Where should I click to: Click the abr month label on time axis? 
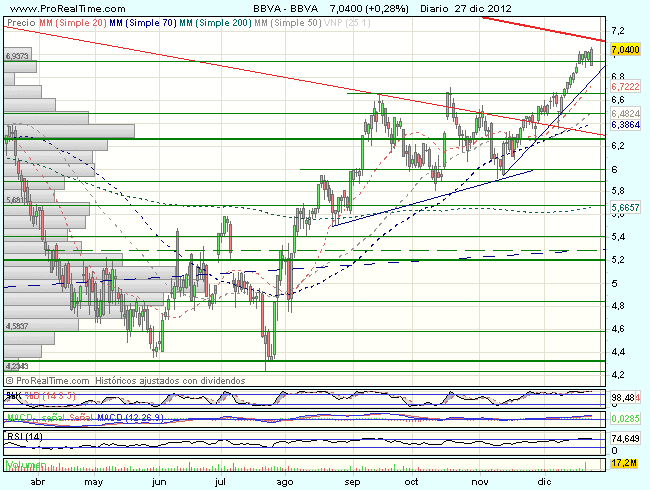click(38, 482)
